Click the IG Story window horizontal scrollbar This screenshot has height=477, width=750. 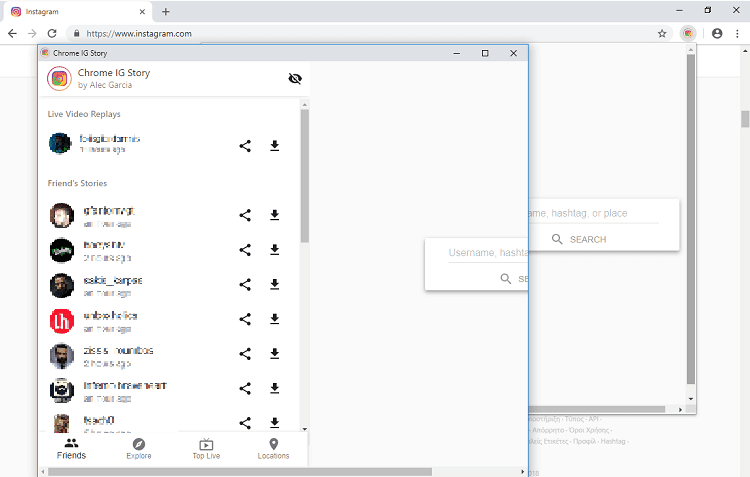point(240,472)
